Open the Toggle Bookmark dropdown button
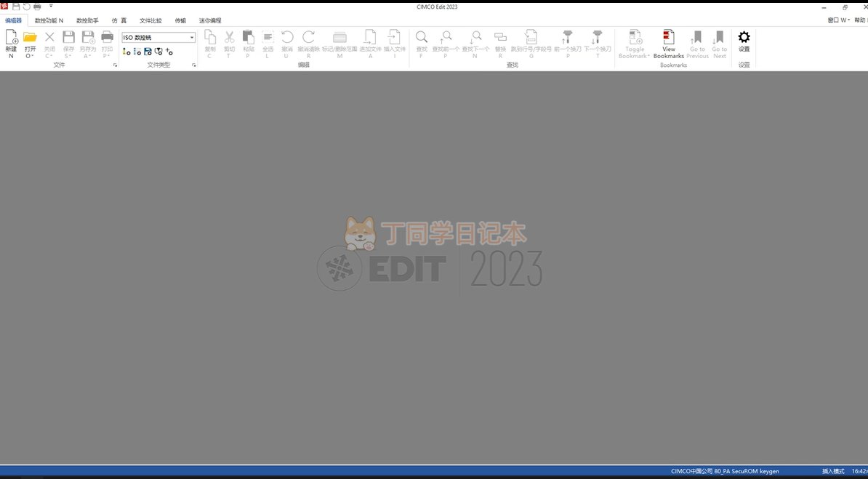Viewport: 868px width, 479px height. click(x=635, y=44)
